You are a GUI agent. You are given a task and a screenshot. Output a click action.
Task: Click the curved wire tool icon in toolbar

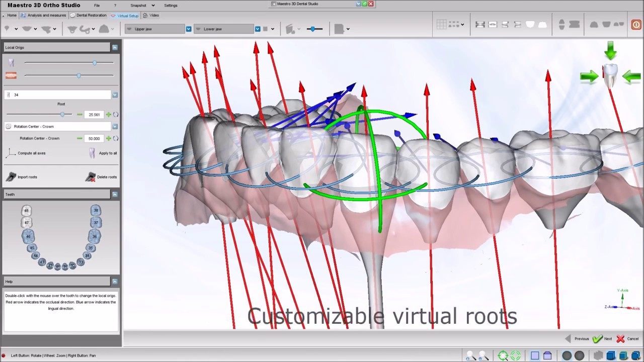(85, 29)
